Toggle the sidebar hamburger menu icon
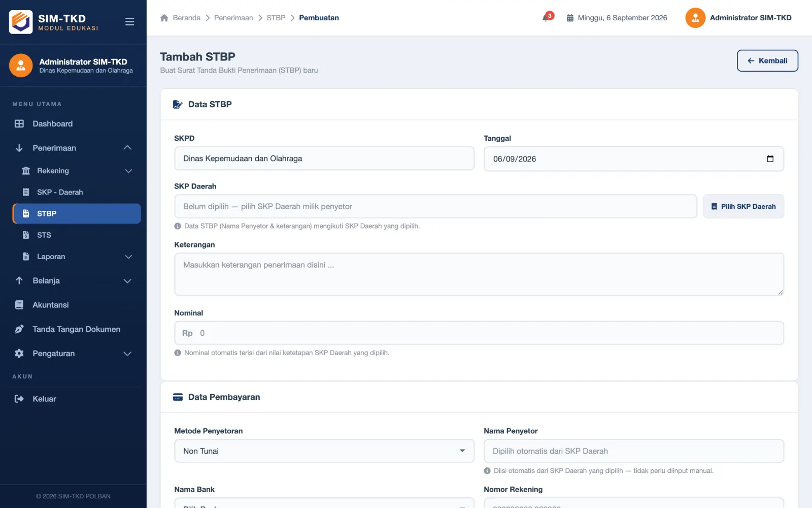812x508 pixels. point(129,22)
